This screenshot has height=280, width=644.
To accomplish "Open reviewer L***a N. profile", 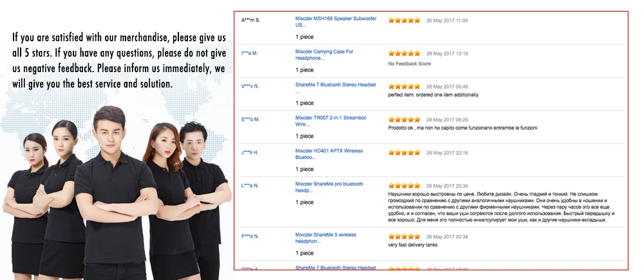I will tap(250, 185).
